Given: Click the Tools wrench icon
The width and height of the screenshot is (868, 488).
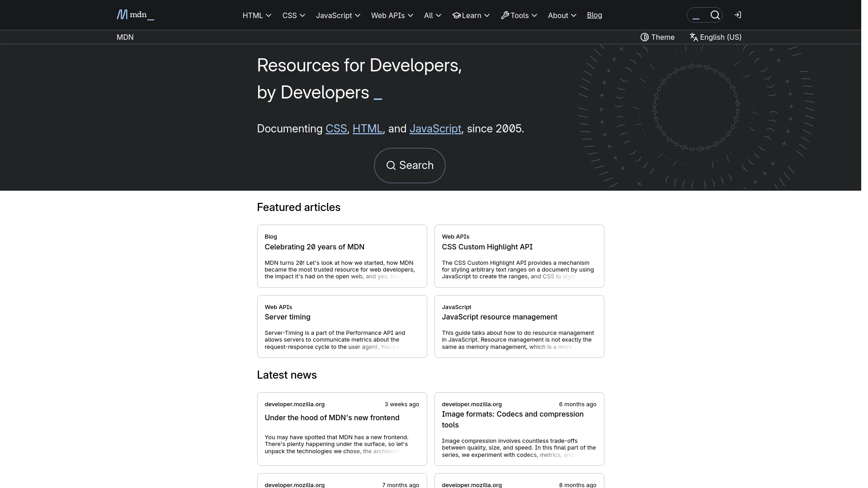Looking at the screenshot, I should coord(505,15).
